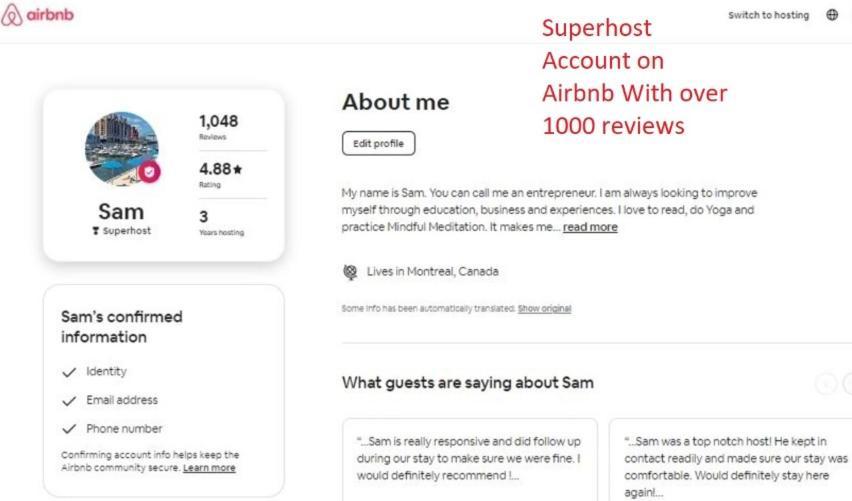Click the previous reviews arrow
852x501 pixels.
(x=826, y=384)
